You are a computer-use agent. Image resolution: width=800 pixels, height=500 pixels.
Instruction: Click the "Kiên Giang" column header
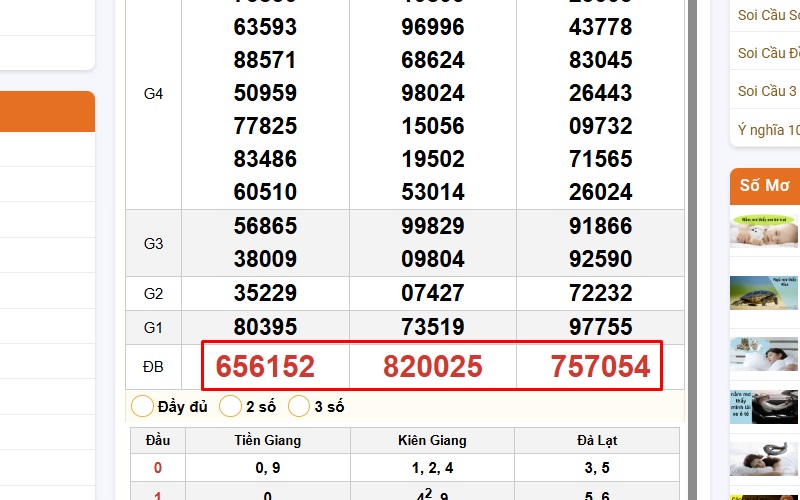click(x=432, y=440)
